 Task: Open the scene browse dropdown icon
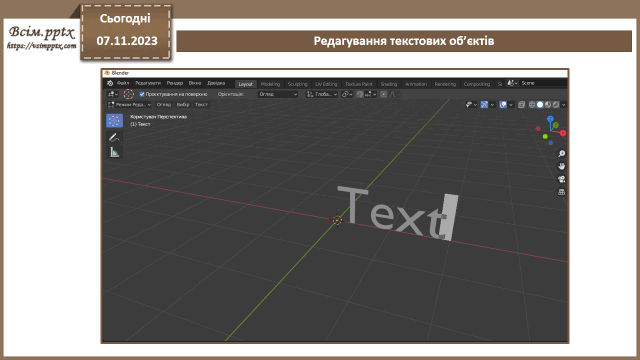coord(512,83)
